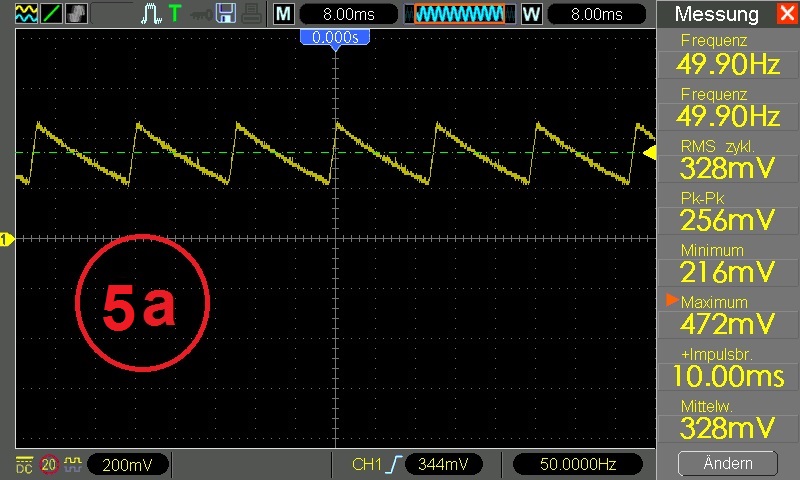Click the orange arrow beside Maximum

click(672, 300)
